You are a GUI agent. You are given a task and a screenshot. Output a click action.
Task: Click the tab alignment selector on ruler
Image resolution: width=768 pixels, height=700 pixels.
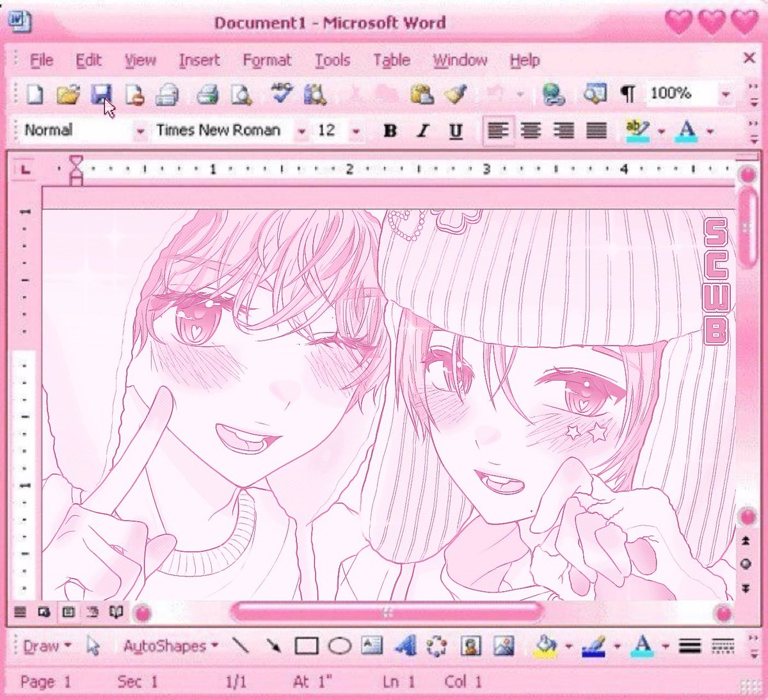[25, 170]
